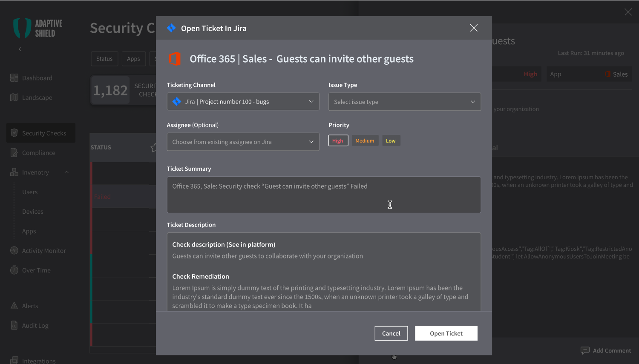Open the Ticketing Channel dropdown

(x=243, y=102)
